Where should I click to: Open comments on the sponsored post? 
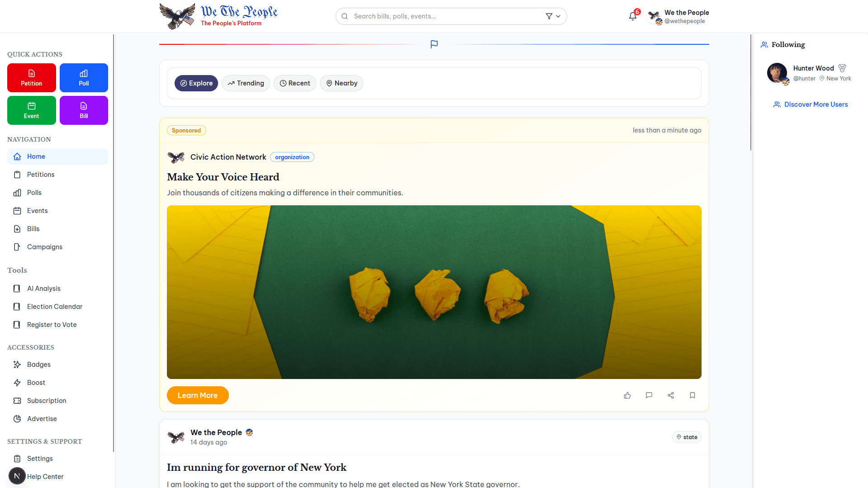pyautogui.click(x=649, y=395)
